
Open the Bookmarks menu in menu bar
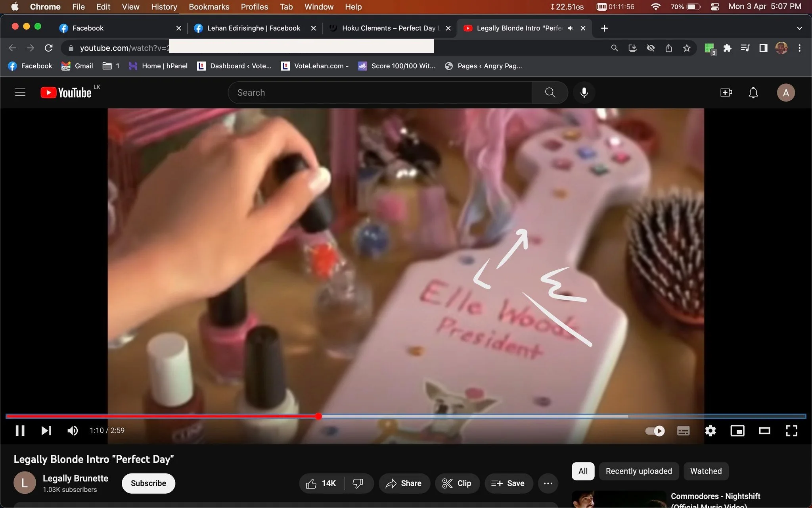[x=209, y=7]
